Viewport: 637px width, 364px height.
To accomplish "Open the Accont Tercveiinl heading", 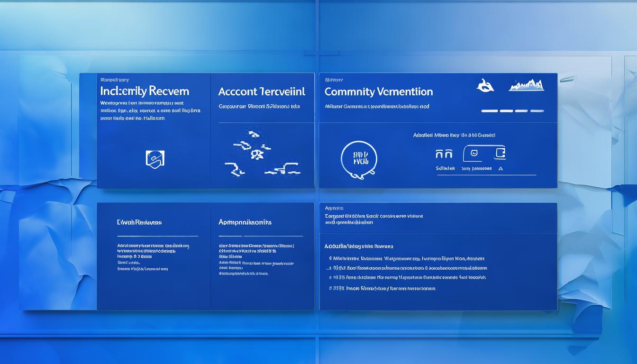I will pos(262,91).
